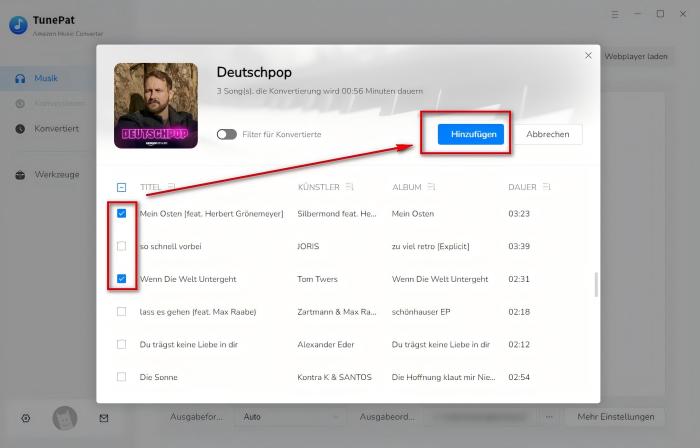Check the lass es gehen checkbox
Viewport: 700px width, 448px height.
[121, 311]
